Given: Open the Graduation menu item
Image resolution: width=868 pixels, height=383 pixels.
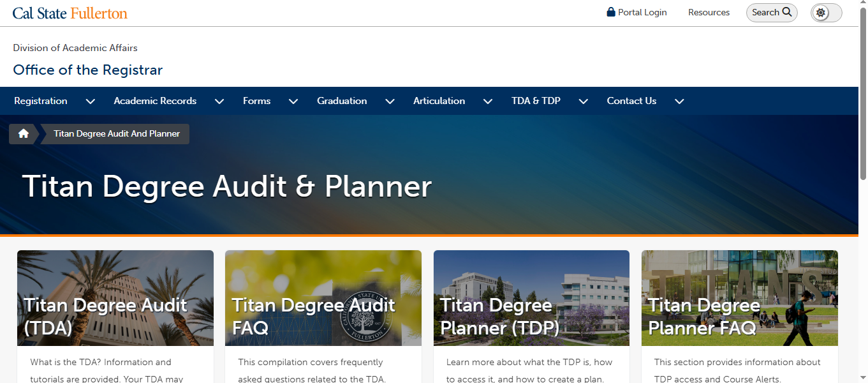Looking at the screenshot, I should (342, 101).
